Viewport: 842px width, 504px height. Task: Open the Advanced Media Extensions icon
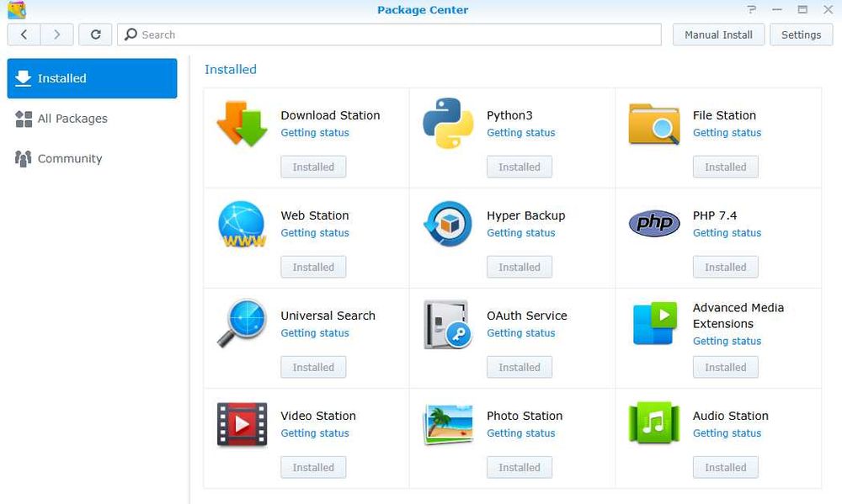coord(654,323)
